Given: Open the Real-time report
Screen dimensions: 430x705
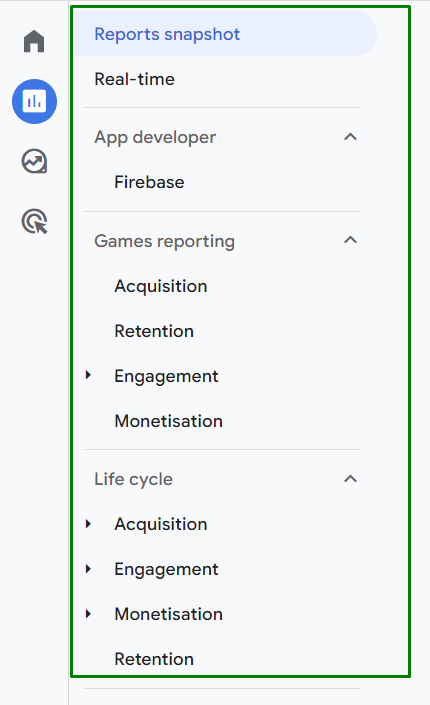Looking at the screenshot, I should [x=134, y=79].
